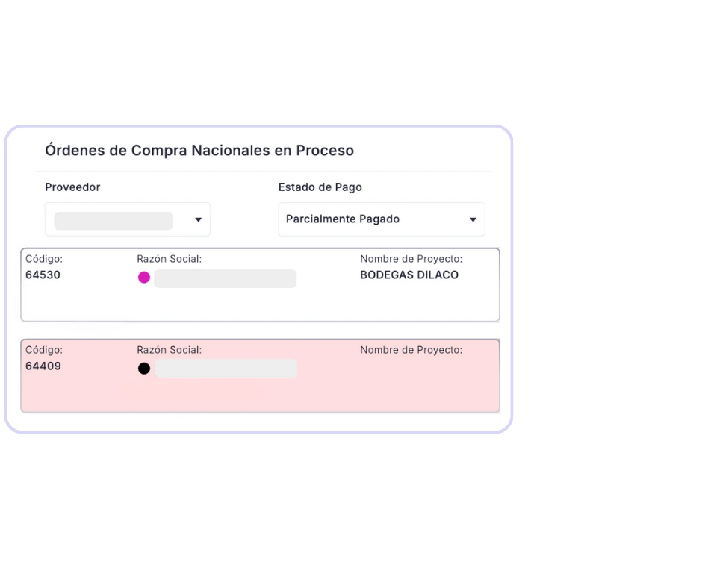Click the Proveedor label

72,187
